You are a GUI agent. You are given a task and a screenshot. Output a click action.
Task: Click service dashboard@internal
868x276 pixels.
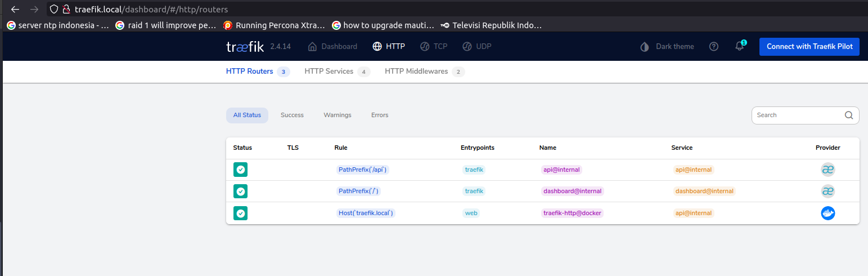tap(704, 192)
